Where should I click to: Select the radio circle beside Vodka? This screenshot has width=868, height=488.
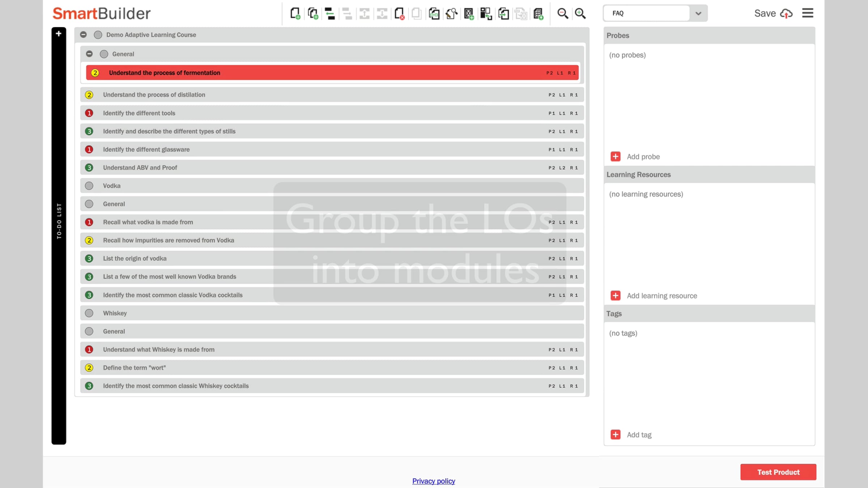click(x=89, y=186)
